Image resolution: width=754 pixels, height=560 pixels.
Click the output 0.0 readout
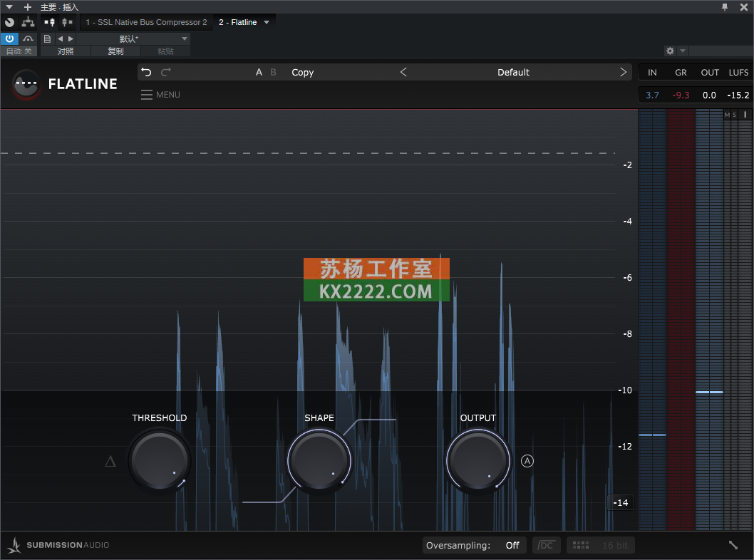point(709,95)
